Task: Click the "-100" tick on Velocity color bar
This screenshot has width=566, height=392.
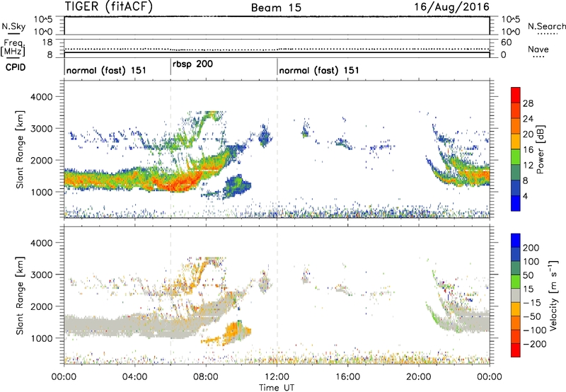Action: (535, 330)
